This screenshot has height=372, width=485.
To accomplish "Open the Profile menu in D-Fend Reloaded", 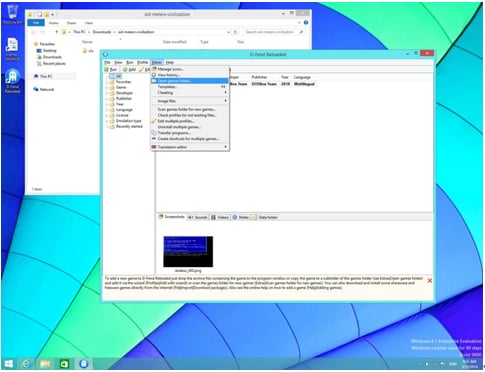I will 143,62.
